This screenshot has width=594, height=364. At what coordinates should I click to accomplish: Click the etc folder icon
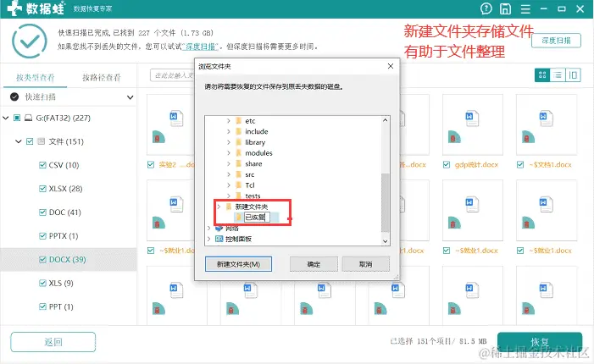click(239, 121)
